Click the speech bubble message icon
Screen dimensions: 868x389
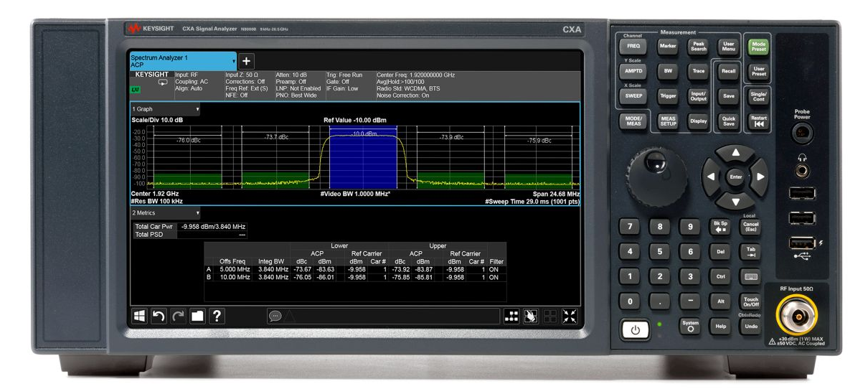tap(274, 316)
